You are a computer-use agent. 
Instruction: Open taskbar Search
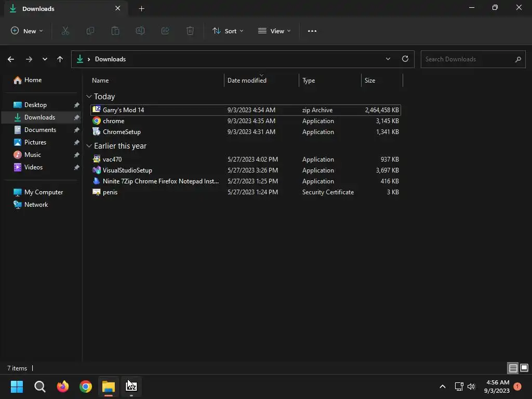click(39, 387)
